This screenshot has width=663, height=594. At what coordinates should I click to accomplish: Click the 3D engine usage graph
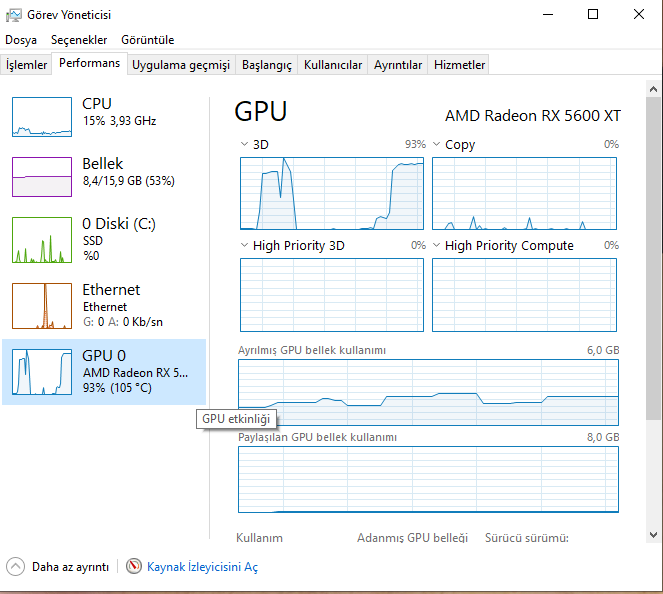click(332, 194)
